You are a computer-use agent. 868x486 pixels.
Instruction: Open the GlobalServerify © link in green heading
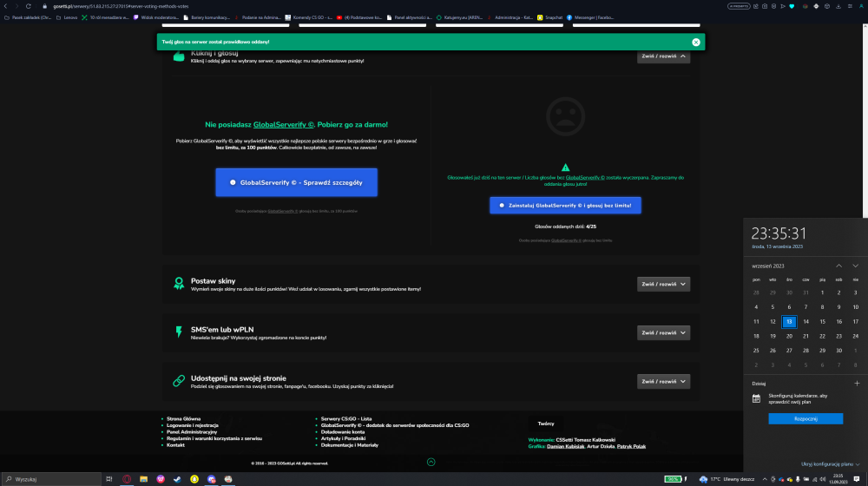point(284,125)
